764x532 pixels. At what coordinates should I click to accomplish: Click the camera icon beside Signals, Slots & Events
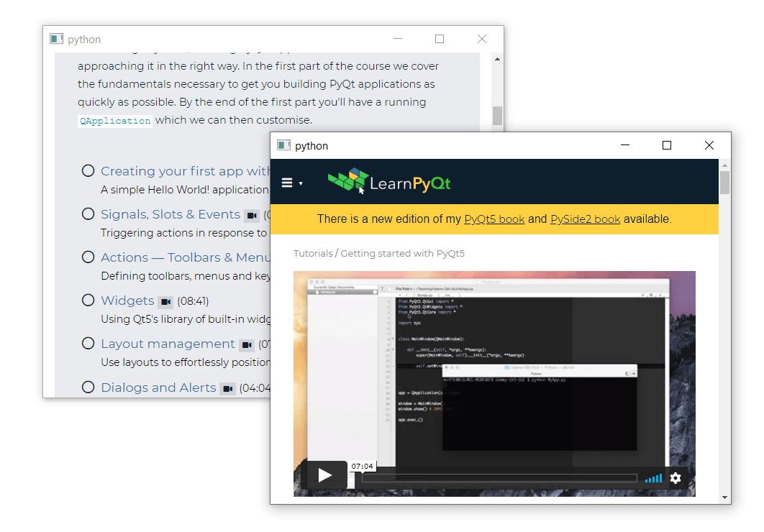coord(251,215)
